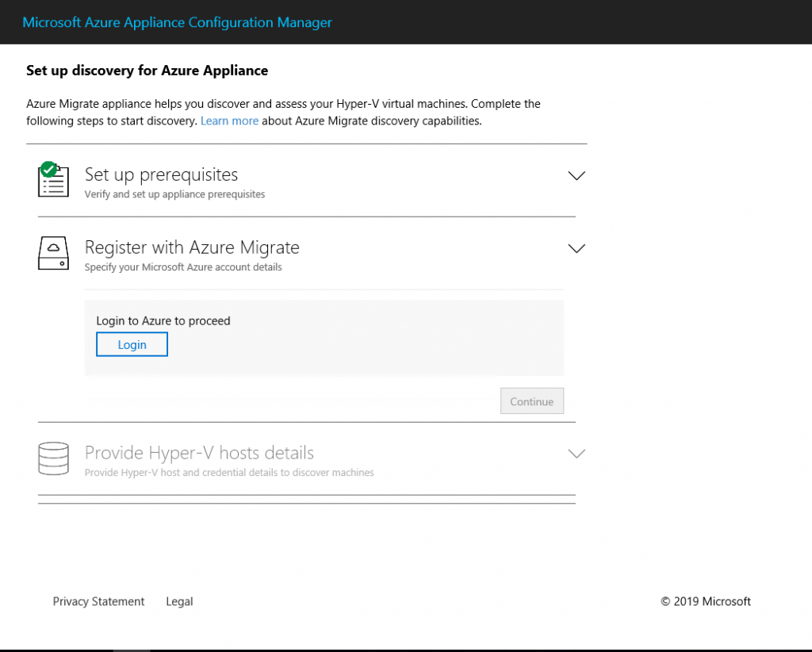Open the Legal link
The width and height of the screenshot is (812, 652).
(179, 601)
